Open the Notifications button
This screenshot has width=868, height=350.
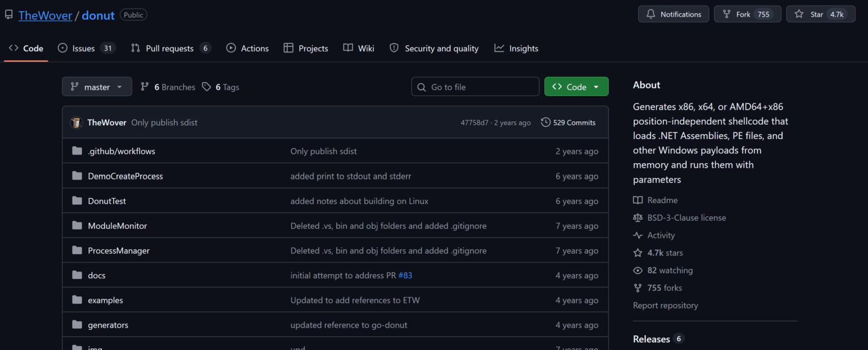[x=674, y=14]
